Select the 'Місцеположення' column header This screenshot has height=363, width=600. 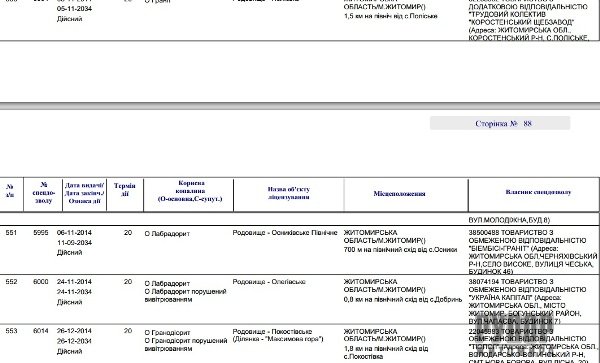[399, 194]
